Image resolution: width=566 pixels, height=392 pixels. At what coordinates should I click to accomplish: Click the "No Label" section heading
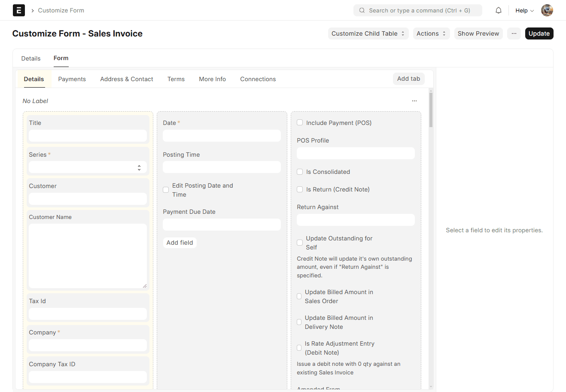click(x=35, y=101)
